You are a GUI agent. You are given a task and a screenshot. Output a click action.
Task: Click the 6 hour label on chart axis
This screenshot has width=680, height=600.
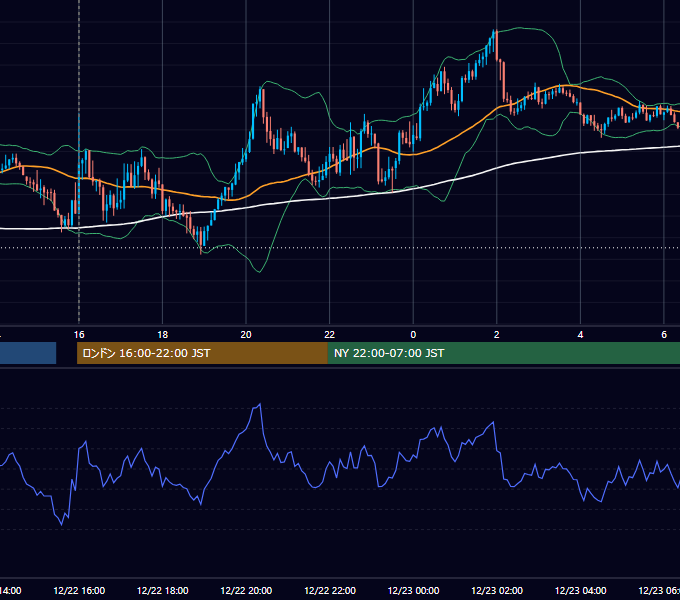pyautogui.click(x=664, y=335)
